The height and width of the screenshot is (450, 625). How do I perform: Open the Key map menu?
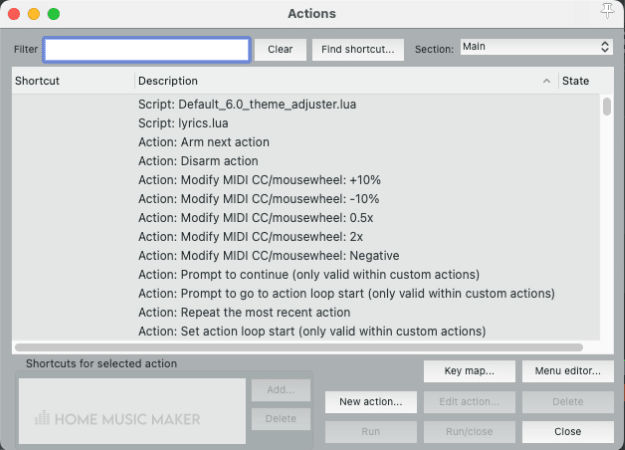469,371
